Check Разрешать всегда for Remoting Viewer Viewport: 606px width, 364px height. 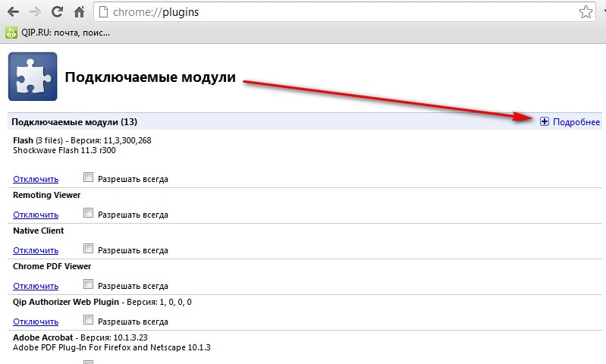pos(89,213)
